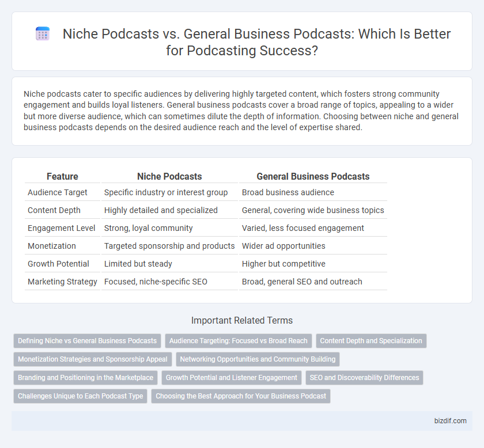
Task: Select the 'Monetization' row label
Action: (52, 246)
